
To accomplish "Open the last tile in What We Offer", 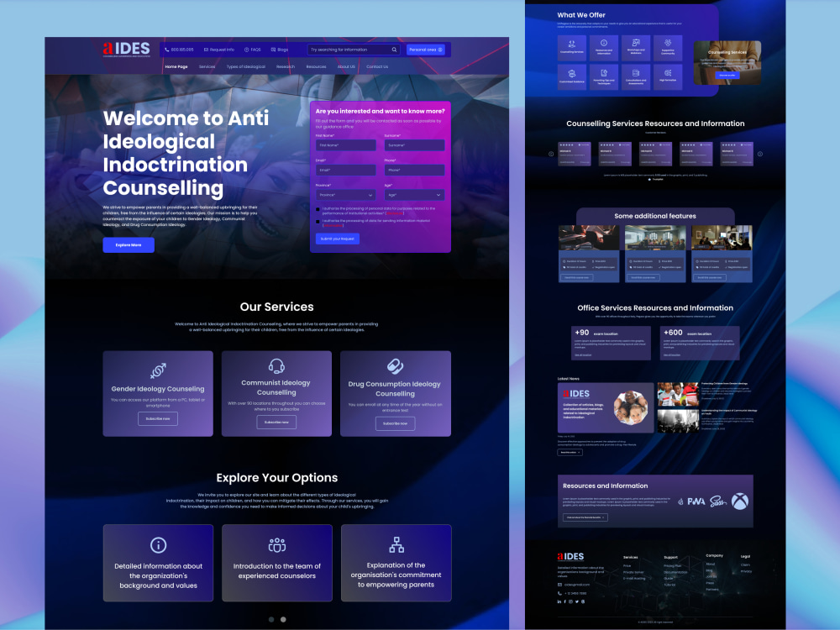I will tap(668, 76).
